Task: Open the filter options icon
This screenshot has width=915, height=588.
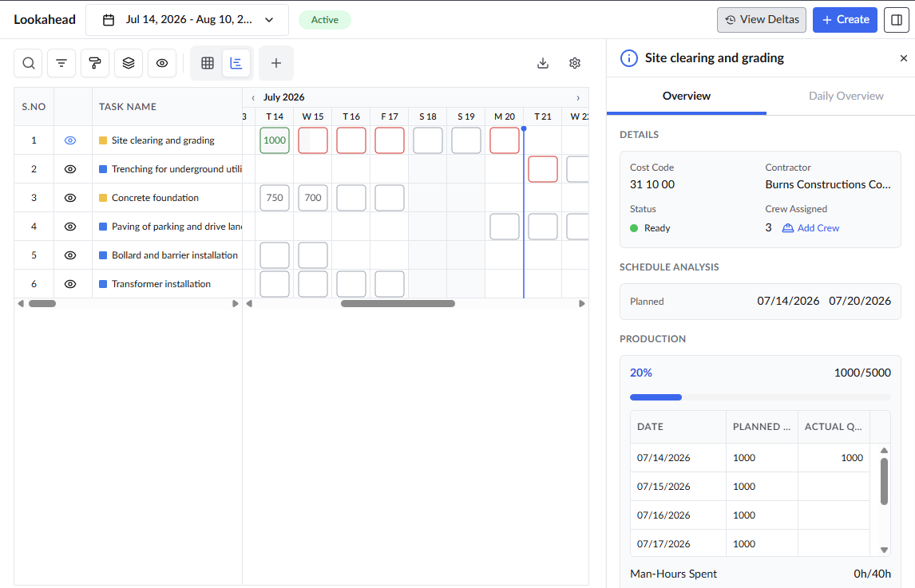Action: (61, 63)
